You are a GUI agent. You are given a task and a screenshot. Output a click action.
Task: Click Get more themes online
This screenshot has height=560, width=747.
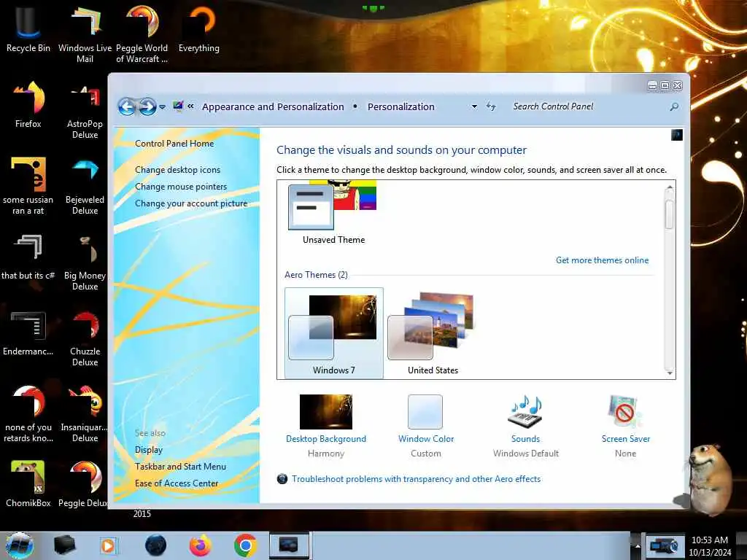click(602, 260)
